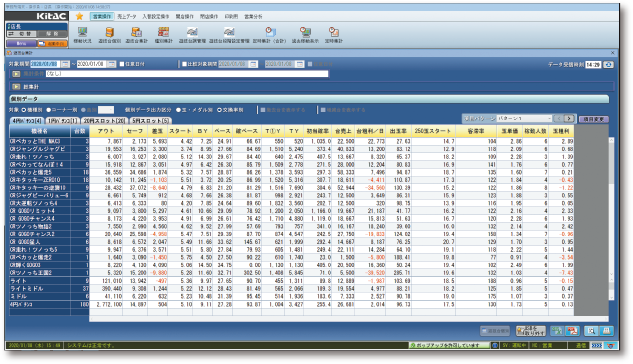The width and height of the screenshot is (633, 364).
Task: Click the calendar icon for end date 2020/01/08
Action: tap(112, 64)
